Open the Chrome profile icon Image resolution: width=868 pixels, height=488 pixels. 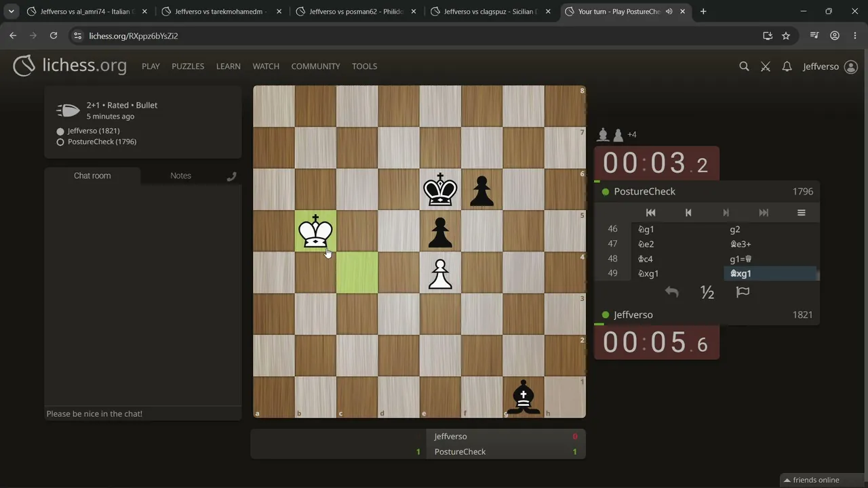pos(835,36)
